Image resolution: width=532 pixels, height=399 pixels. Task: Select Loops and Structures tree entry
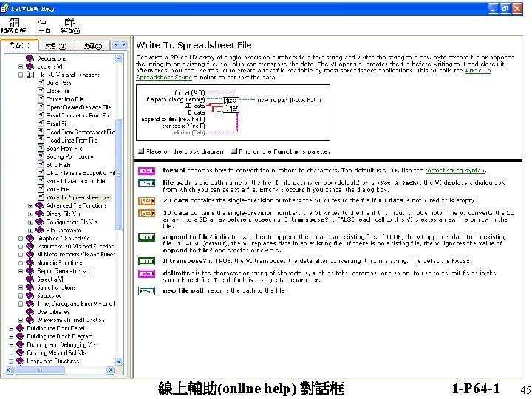pyautogui.click(x=53, y=361)
